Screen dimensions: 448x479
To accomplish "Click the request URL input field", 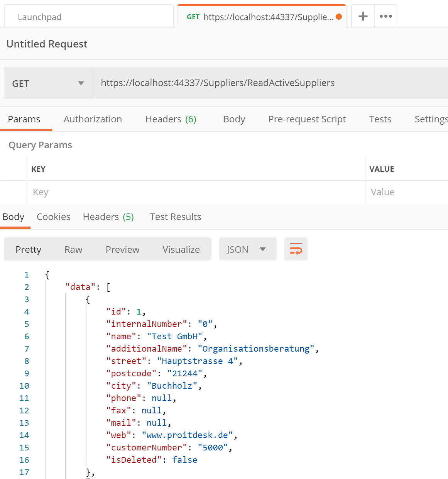I will (x=270, y=83).
